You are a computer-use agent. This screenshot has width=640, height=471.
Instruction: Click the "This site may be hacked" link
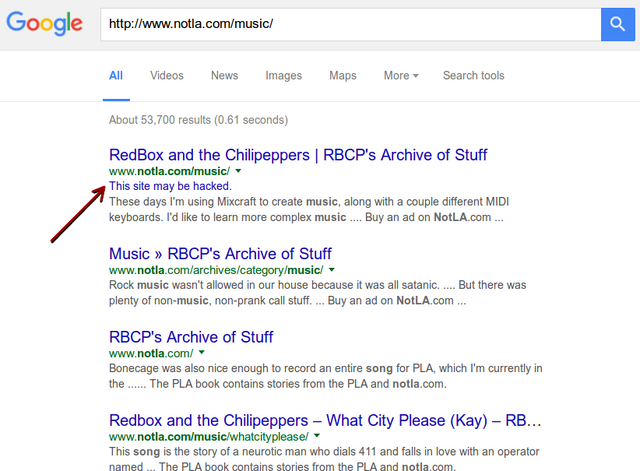click(x=170, y=186)
